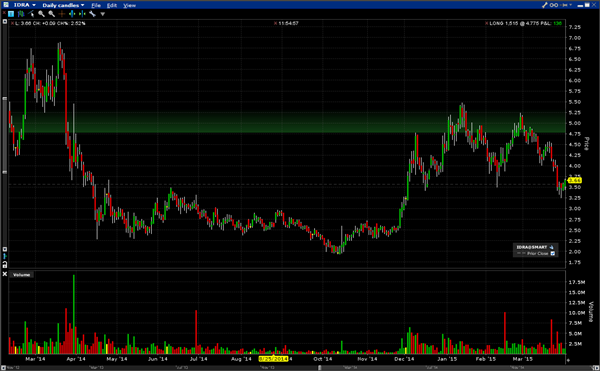Click the IDRA@SMART legend label

(532, 247)
